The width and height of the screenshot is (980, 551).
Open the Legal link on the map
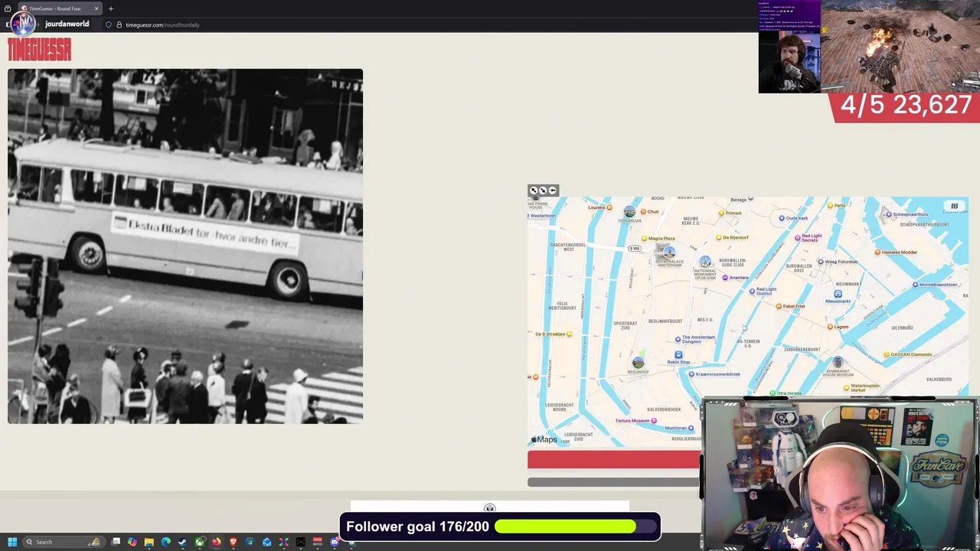[567, 442]
